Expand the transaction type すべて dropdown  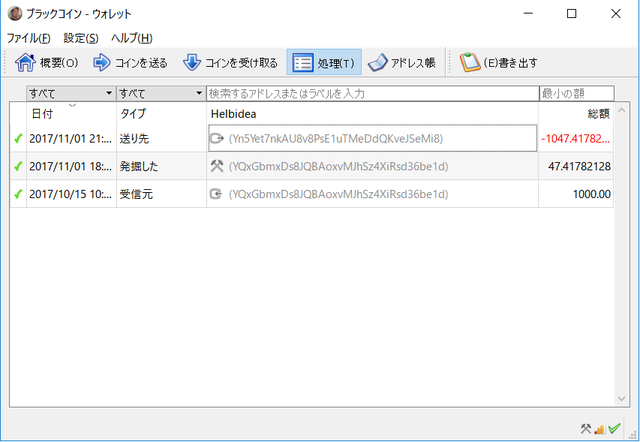click(x=161, y=93)
